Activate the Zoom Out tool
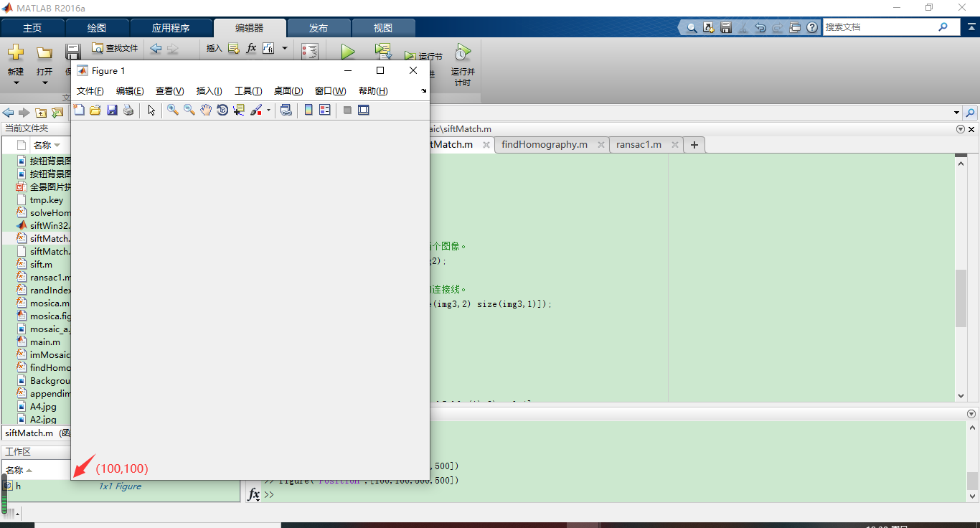This screenshot has width=980, height=528. tap(189, 110)
